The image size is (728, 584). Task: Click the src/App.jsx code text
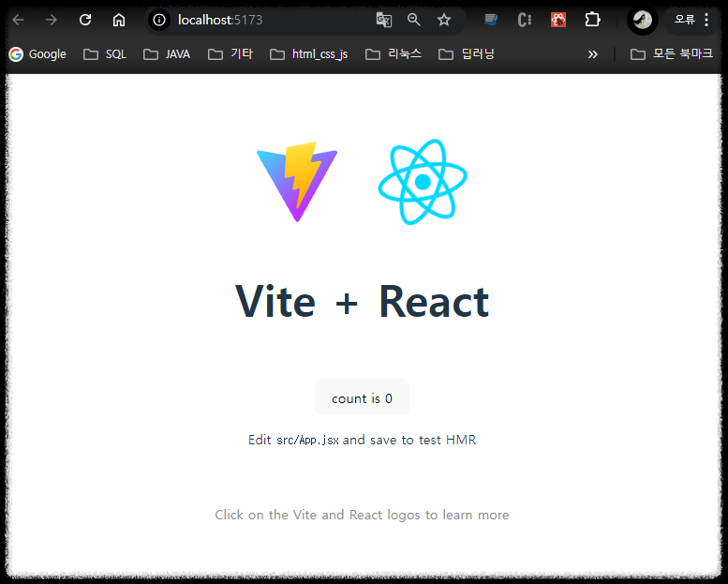coord(308,440)
